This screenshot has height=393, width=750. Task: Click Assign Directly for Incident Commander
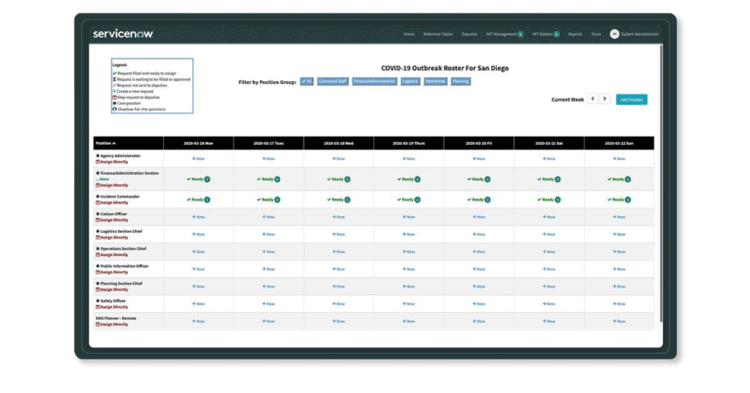coord(112,203)
